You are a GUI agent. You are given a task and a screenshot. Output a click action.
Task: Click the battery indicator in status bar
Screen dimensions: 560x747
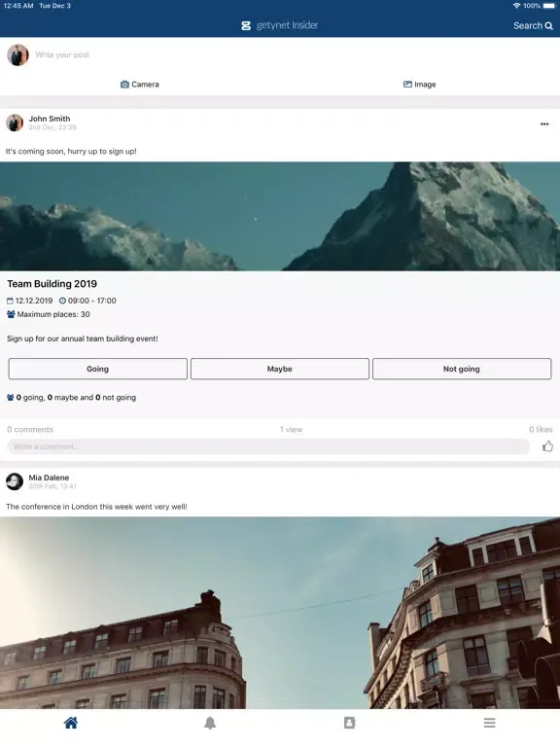click(549, 6)
